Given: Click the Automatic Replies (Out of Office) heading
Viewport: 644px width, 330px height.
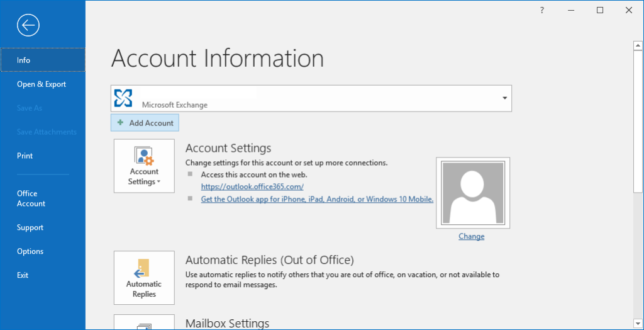Looking at the screenshot, I should 269,260.
